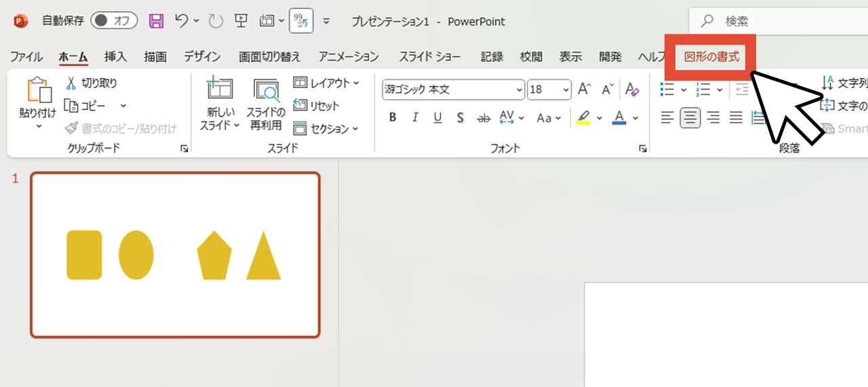Screen dimensions: 868x387
Task: Click the Undo arrow icon
Action: click(x=181, y=21)
